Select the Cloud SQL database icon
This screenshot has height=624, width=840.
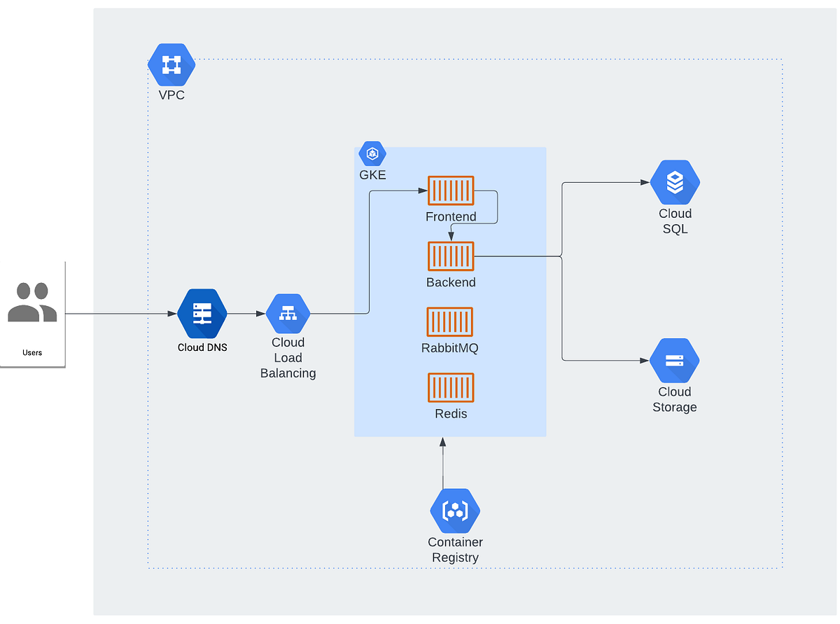pyautogui.click(x=674, y=181)
